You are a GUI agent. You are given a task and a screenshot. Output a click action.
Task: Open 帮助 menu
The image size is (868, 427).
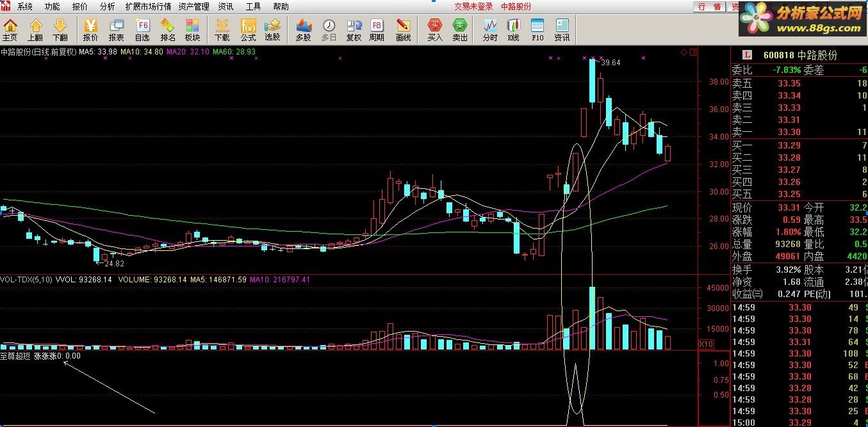(x=281, y=6)
